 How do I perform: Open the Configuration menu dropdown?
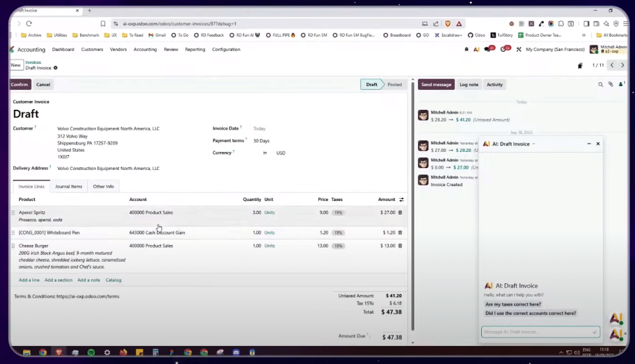226,50
